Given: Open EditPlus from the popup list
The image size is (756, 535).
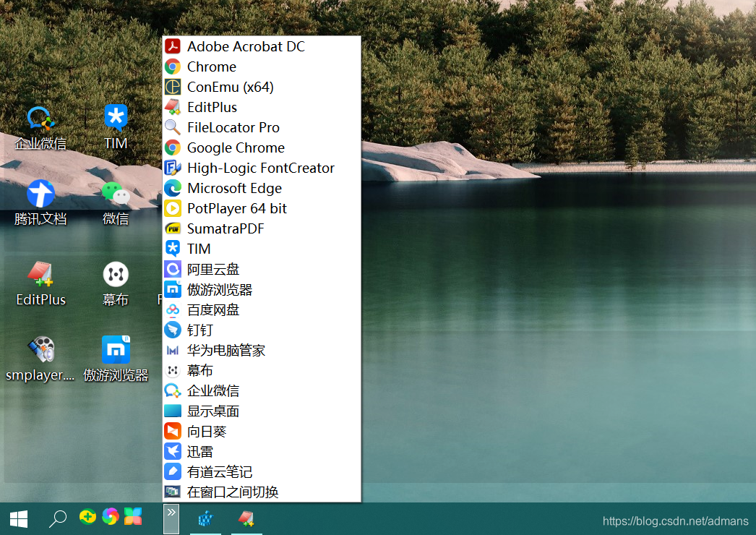Looking at the screenshot, I should point(262,107).
